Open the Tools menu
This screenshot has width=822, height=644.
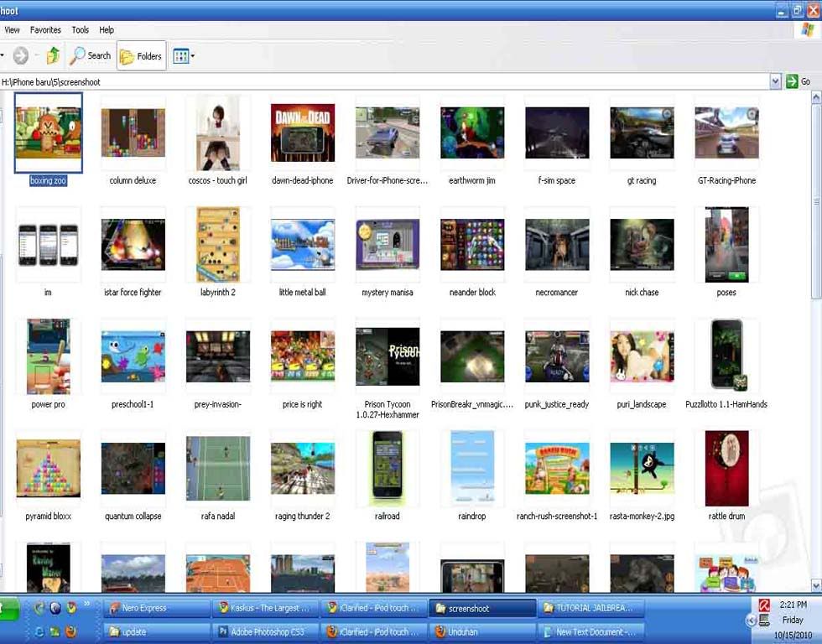(x=81, y=30)
